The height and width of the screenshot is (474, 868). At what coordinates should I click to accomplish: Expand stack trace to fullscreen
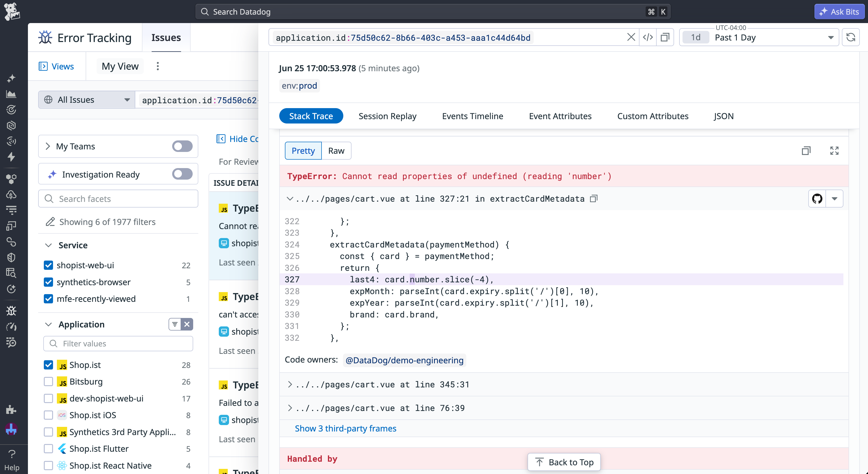[834, 151]
